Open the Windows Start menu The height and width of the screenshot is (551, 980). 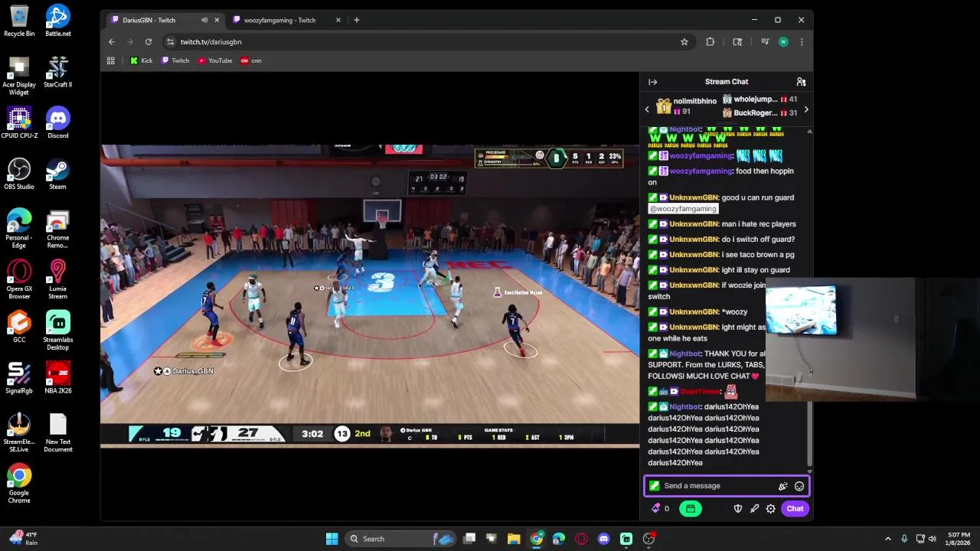click(332, 539)
